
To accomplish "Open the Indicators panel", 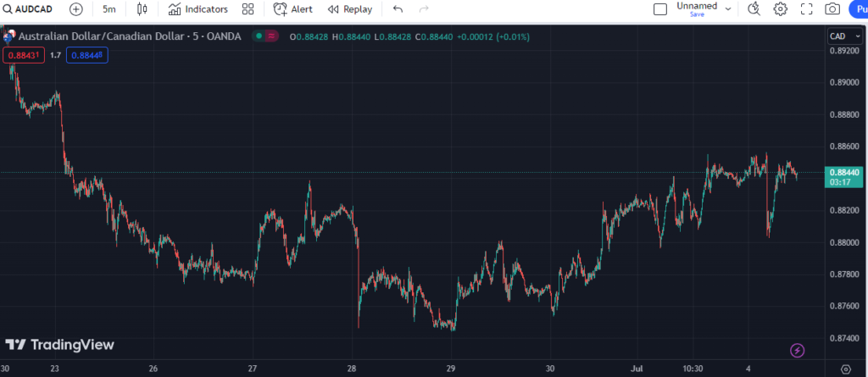I will click(x=198, y=9).
